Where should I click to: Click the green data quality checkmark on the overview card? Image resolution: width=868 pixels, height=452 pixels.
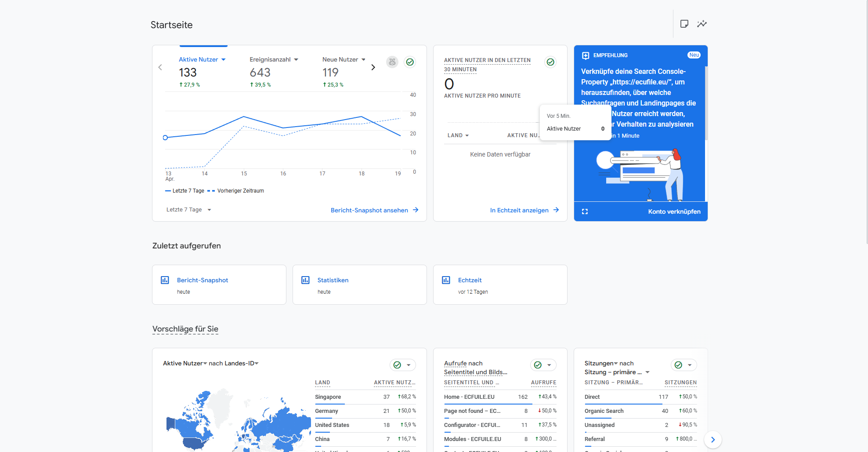click(410, 62)
